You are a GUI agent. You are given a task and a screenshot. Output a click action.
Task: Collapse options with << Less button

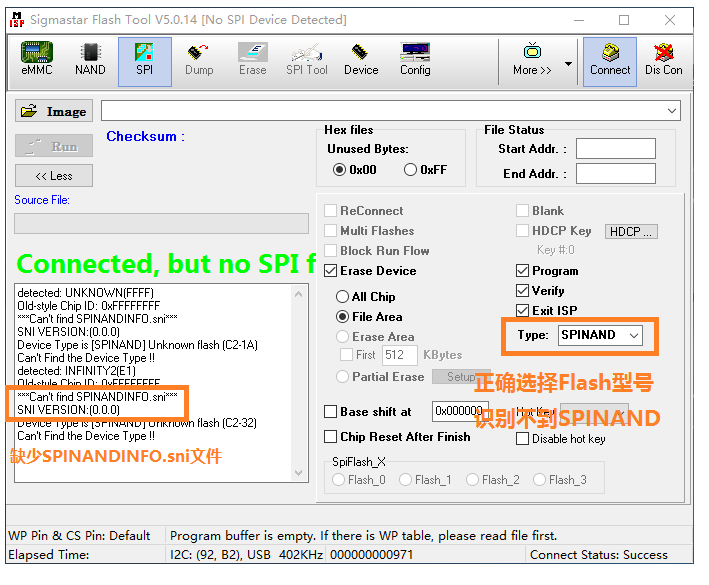click(x=54, y=176)
